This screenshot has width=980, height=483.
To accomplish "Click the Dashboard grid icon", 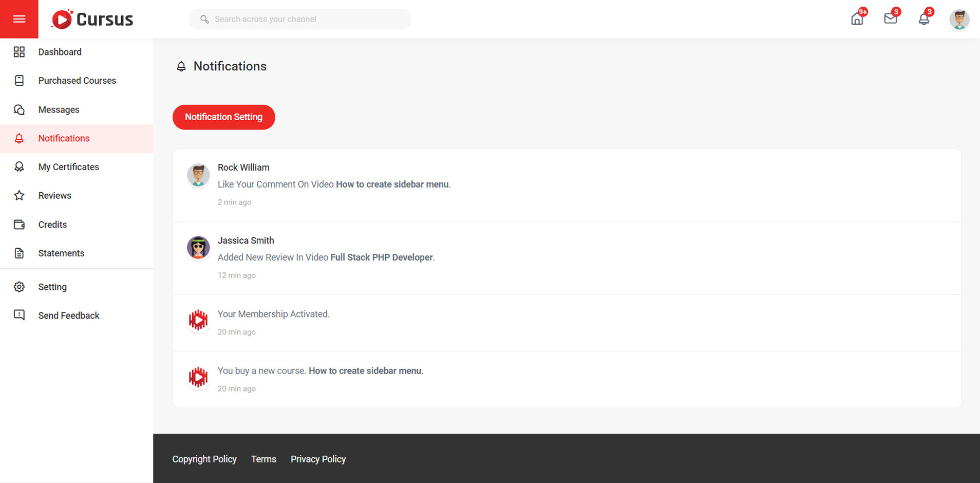I will [x=19, y=52].
